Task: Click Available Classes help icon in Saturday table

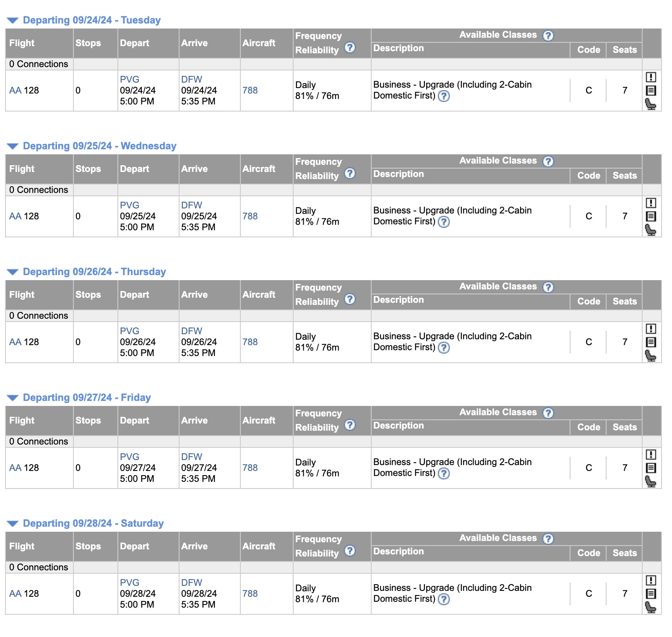Action: point(548,539)
